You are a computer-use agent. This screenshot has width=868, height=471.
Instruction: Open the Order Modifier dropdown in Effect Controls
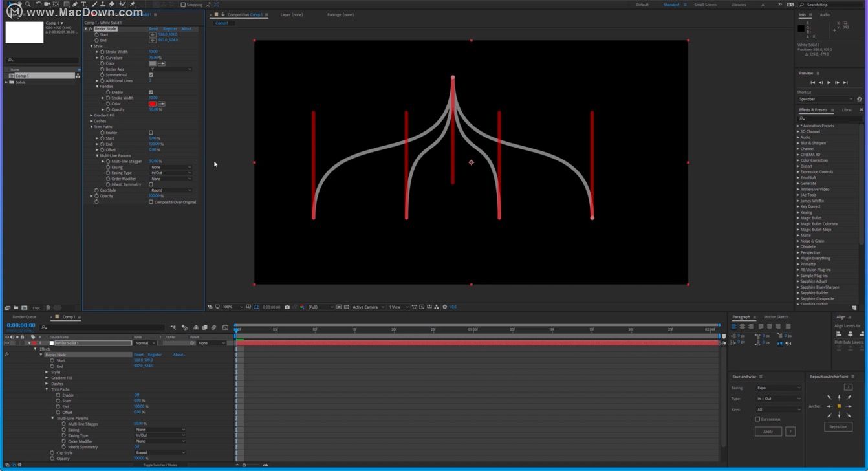coord(171,179)
